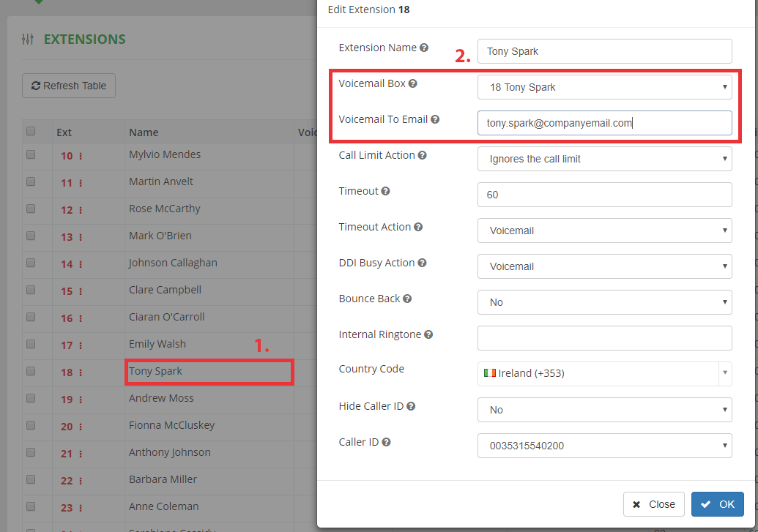Viewport: 758px width, 532px height.
Task: Open the Bounce Back dropdown
Action: [x=604, y=302]
